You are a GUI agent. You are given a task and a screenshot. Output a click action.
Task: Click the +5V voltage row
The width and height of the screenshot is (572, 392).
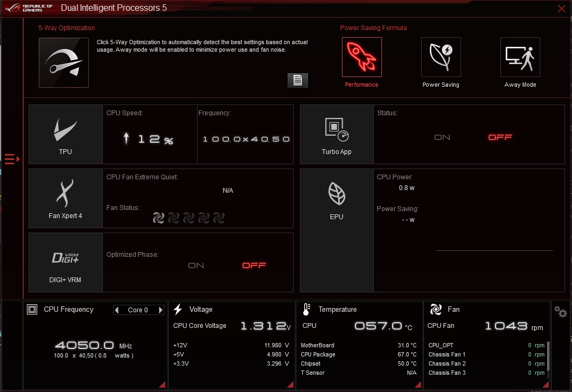tap(231, 354)
